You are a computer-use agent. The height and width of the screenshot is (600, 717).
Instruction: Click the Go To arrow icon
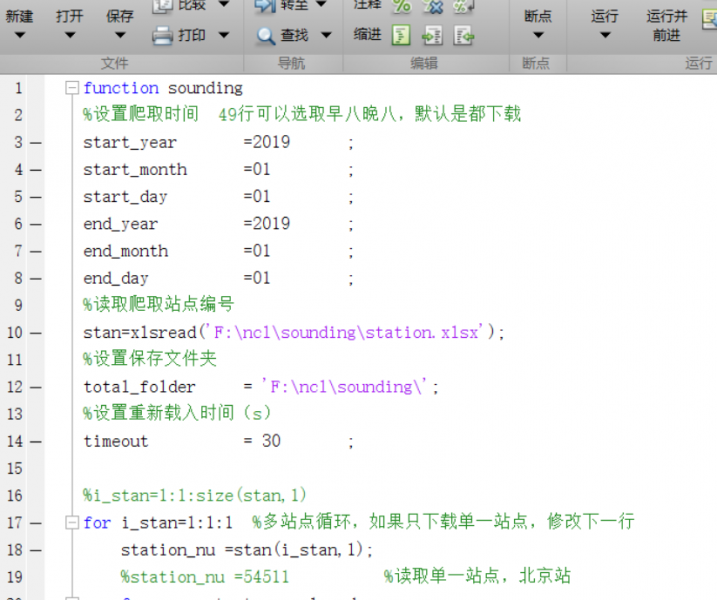pyautogui.click(x=265, y=6)
